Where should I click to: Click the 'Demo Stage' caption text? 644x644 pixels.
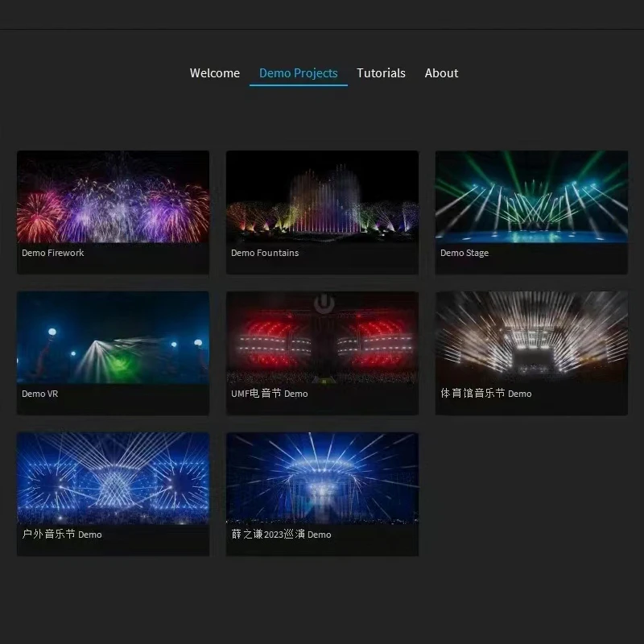pyautogui.click(x=464, y=253)
